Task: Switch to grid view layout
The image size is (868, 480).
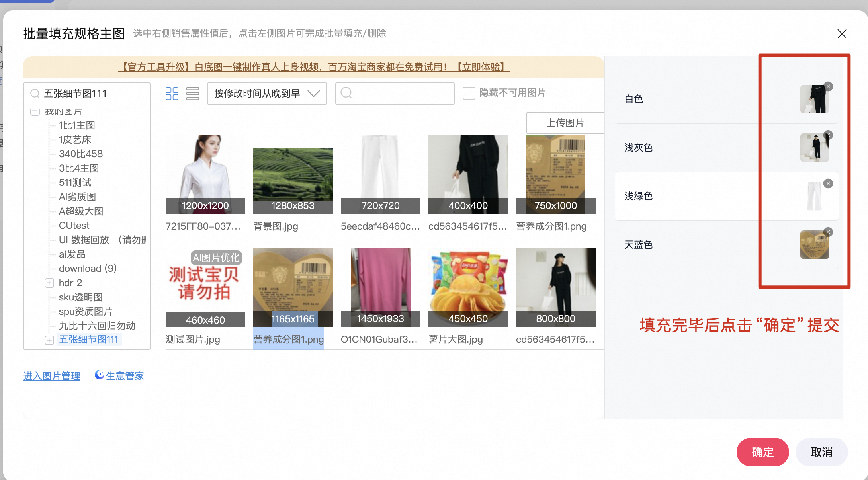Action: (172, 94)
